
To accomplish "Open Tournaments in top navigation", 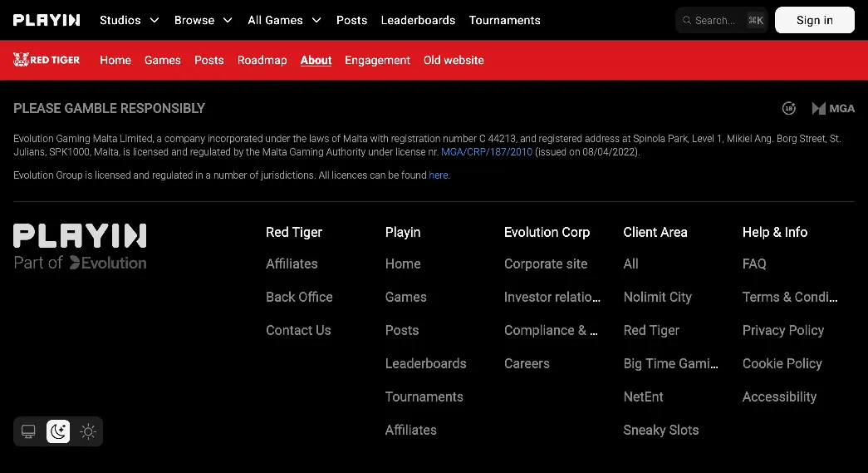I will pos(504,20).
